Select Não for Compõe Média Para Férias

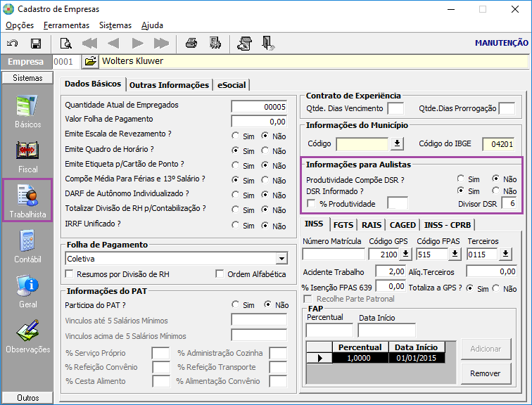265,180
